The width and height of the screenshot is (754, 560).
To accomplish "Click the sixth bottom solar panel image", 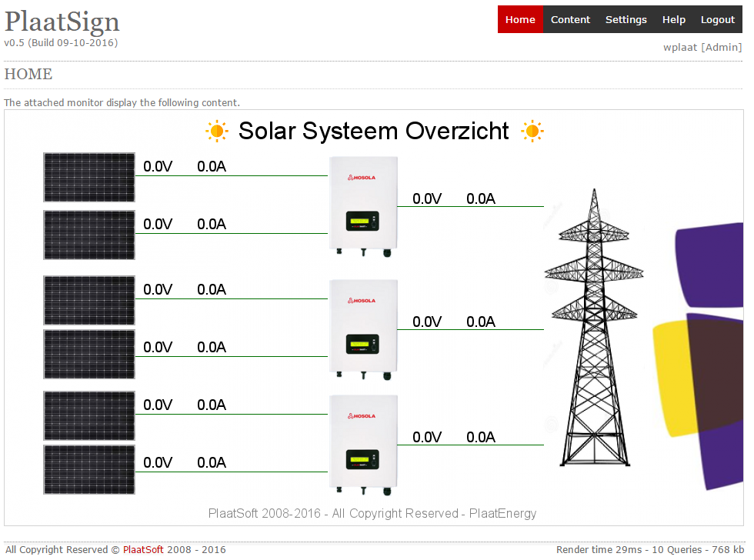I will (89, 470).
